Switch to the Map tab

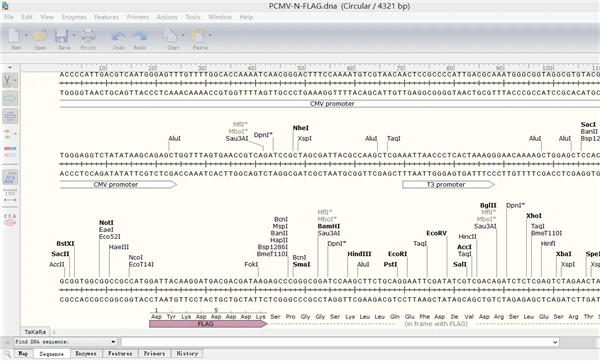(x=23, y=353)
